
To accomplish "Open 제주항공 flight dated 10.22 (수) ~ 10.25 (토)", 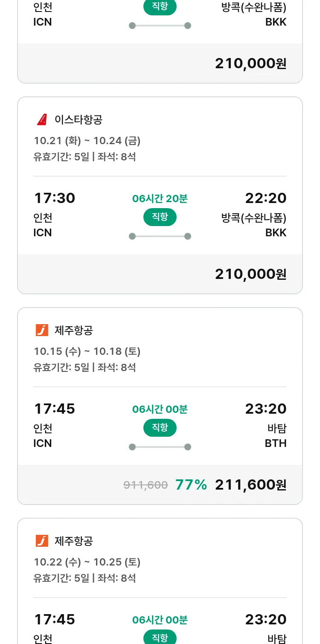I will (87, 562).
